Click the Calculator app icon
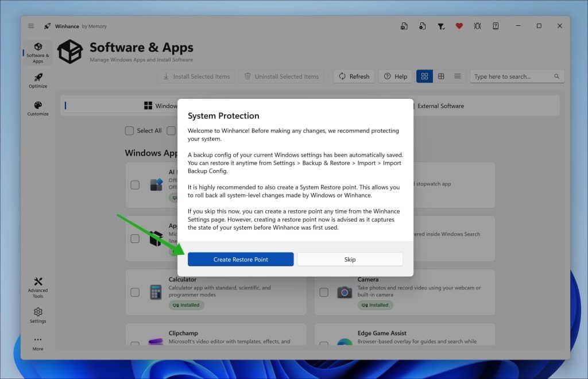588x379 pixels. pos(156,292)
